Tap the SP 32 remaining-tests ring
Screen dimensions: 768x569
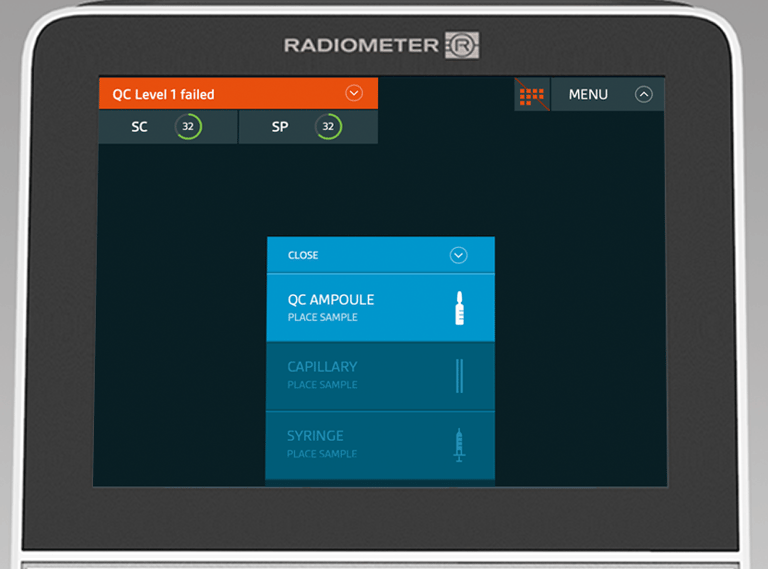coord(328,126)
